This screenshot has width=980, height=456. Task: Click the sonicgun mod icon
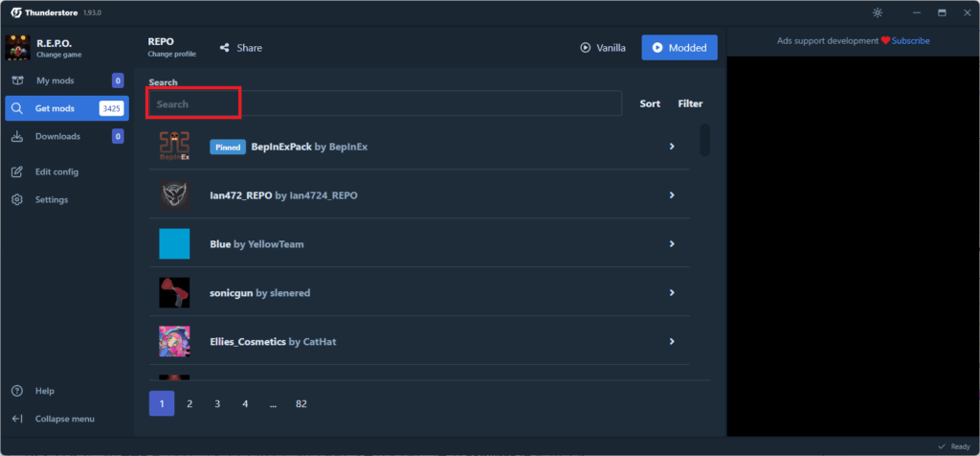point(174,293)
